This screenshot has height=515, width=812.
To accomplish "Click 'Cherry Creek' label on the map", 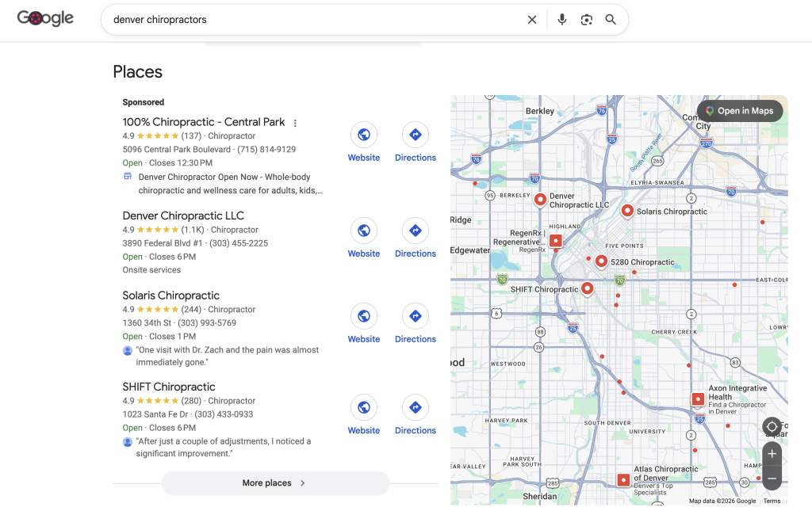I will (674, 332).
